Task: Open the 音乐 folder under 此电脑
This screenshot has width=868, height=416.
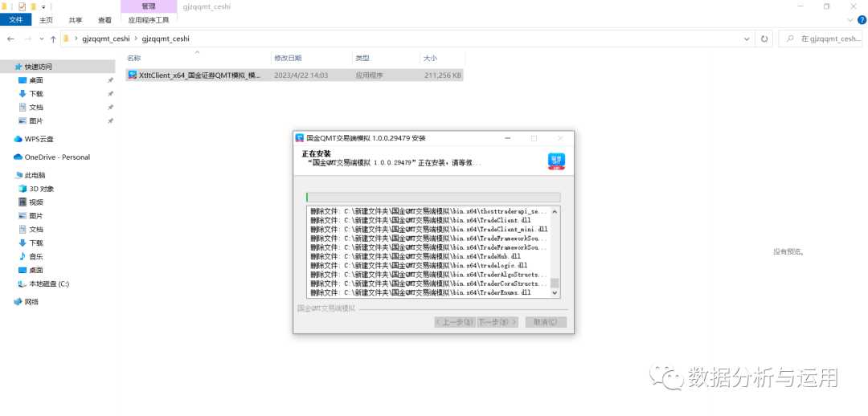Action: pos(31,257)
